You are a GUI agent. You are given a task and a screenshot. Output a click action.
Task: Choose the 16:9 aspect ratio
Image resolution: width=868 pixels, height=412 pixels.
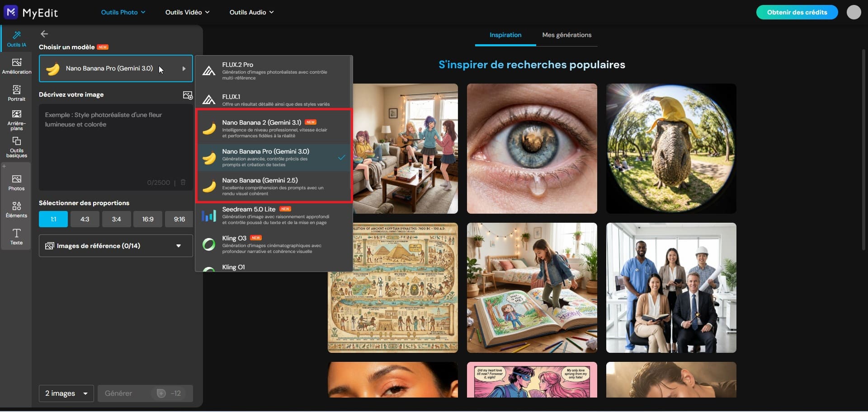tap(148, 219)
